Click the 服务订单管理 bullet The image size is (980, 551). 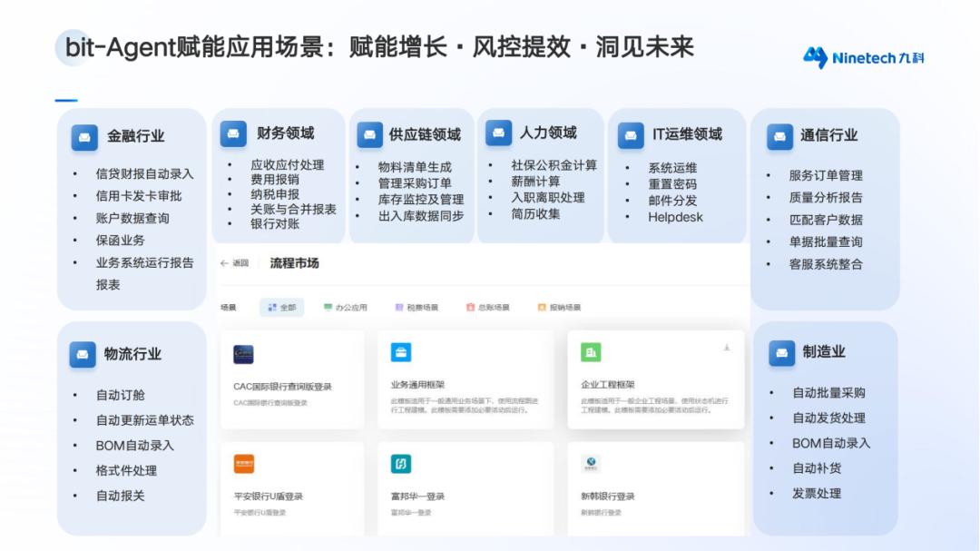click(826, 176)
